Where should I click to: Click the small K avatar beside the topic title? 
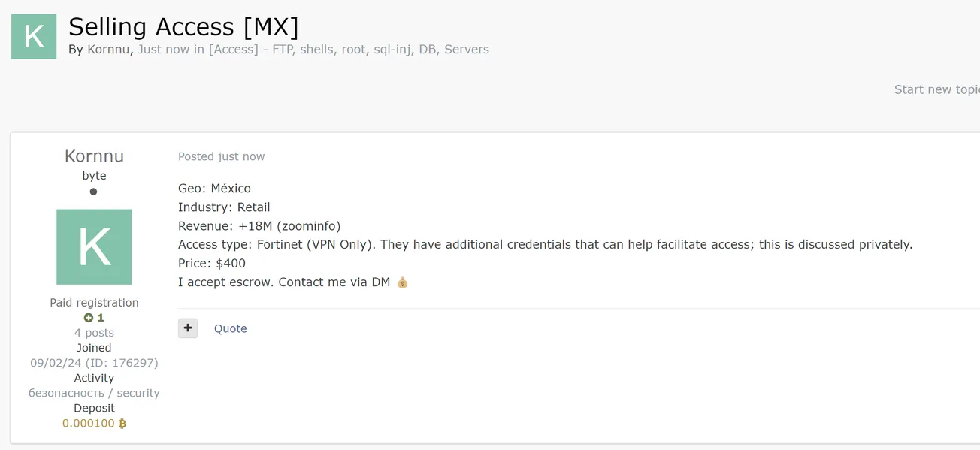(x=34, y=36)
